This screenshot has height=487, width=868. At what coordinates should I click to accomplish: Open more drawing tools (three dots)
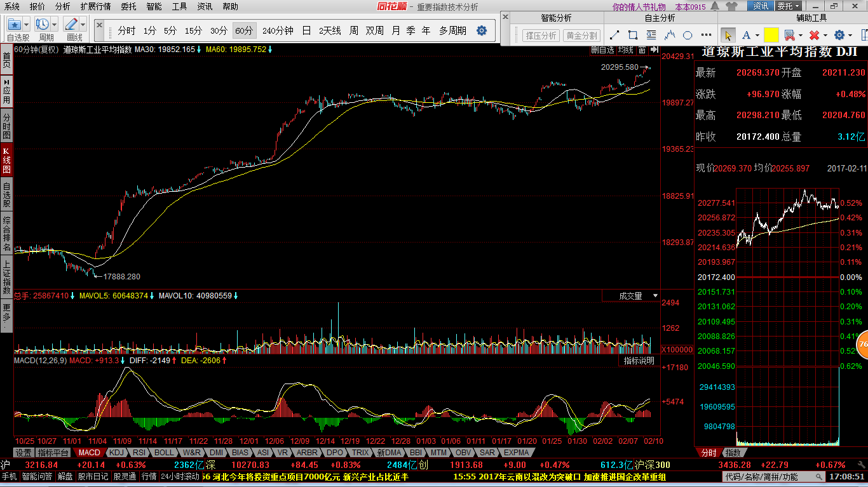click(x=706, y=35)
